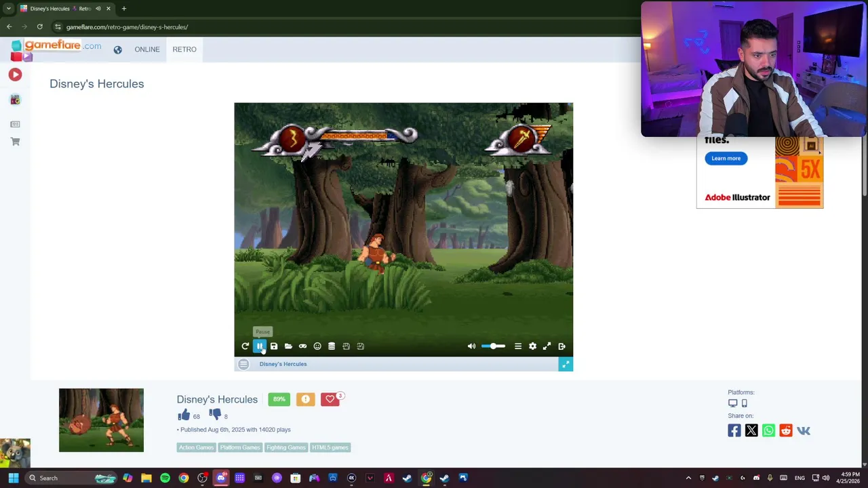This screenshot has height=488, width=868.
Task: Open the Platform Games tag
Action: point(240,447)
